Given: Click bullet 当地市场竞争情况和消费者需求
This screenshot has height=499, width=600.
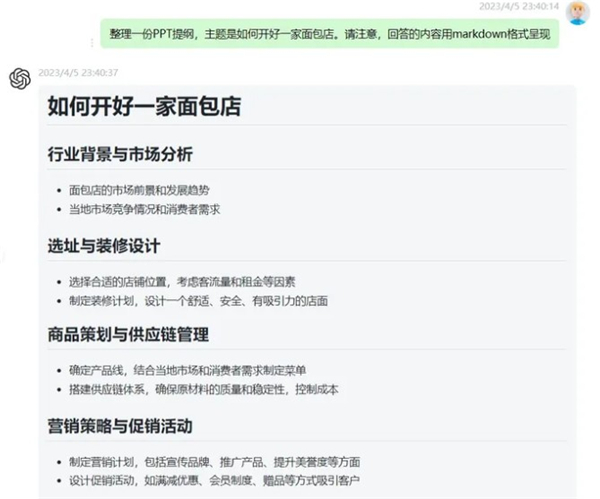Looking at the screenshot, I should [x=145, y=209].
